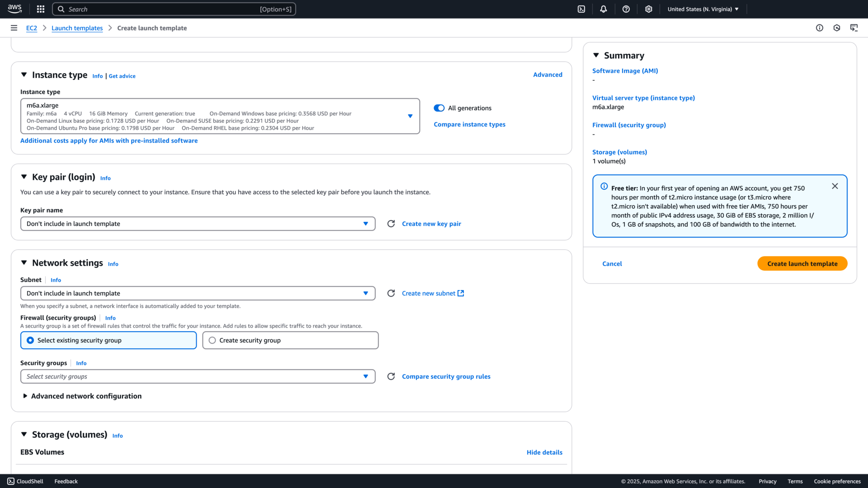The width and height of the screenshot is (868, 488).
Task: Open the help question mark menu
Action: click(626, 9)
